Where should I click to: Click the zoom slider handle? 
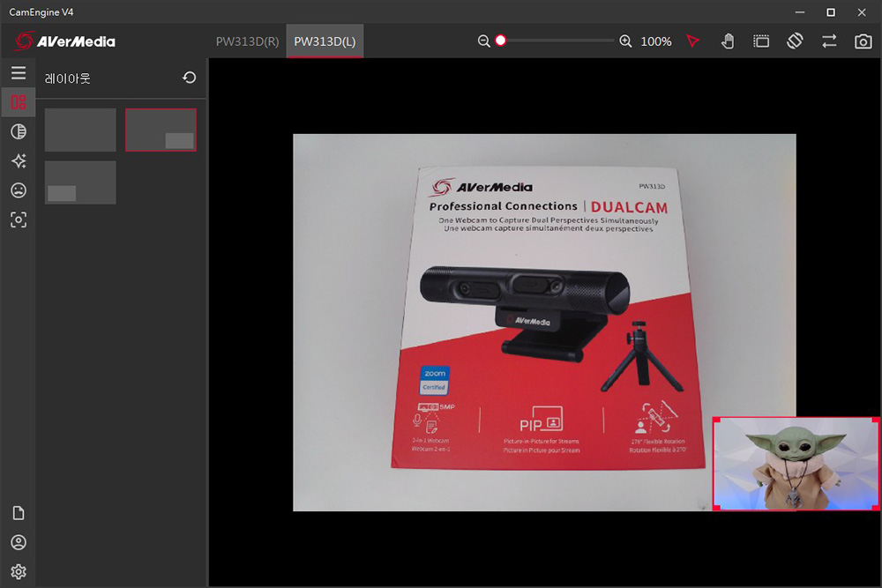point(501,41)
